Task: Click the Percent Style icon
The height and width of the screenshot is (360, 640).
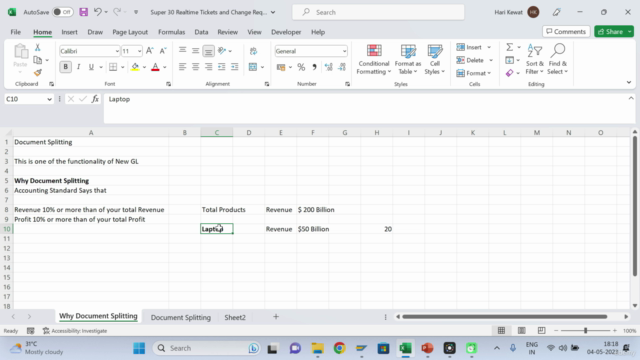Action: 301,67
